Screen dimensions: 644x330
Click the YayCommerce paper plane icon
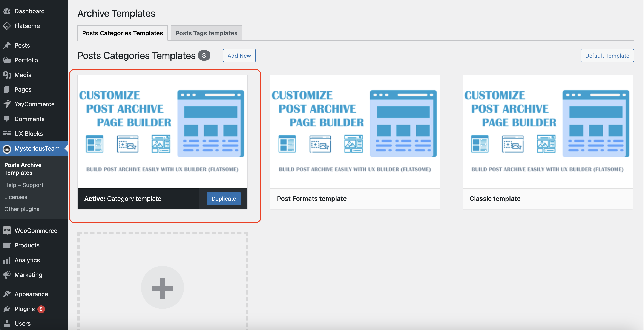pos(7,104)
